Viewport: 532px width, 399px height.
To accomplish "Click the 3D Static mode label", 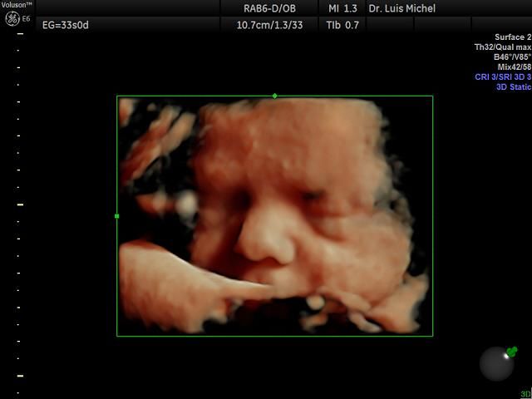I will coord(512,86).
